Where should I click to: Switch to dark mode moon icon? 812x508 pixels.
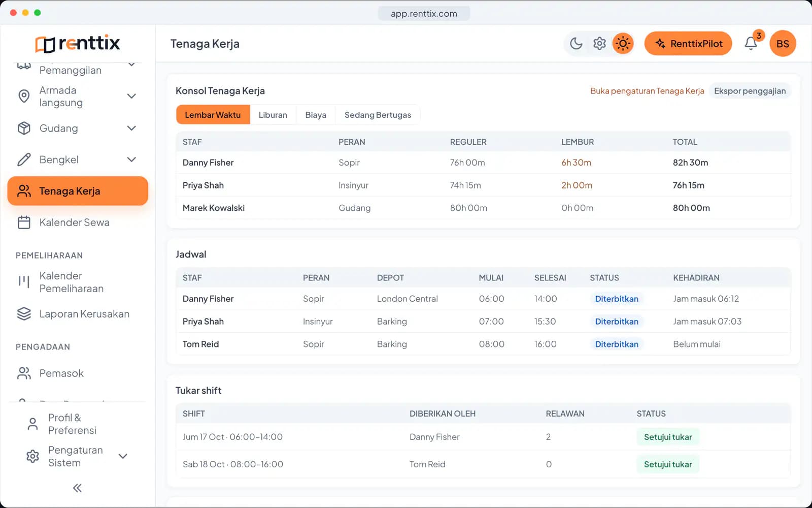(576, 44)
